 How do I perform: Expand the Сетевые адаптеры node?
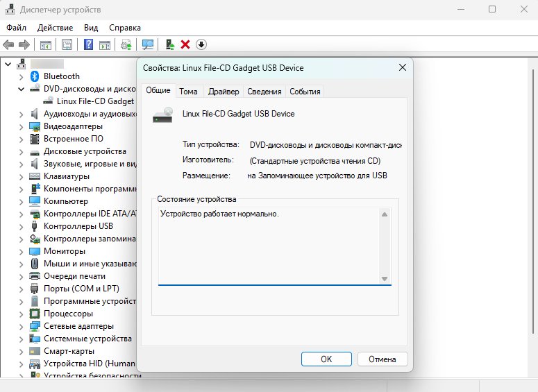22,327
